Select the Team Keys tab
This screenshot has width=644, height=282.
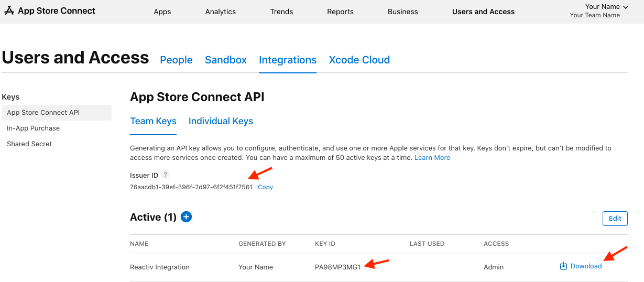tap(153, 121)
